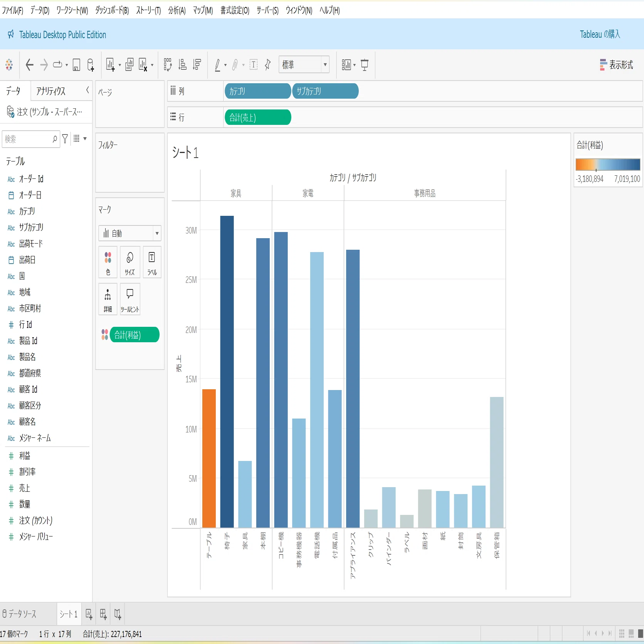The image size is (644, 644).
Task: Open the dropdown arrow next to highlight pen
Action: [225, 65]
